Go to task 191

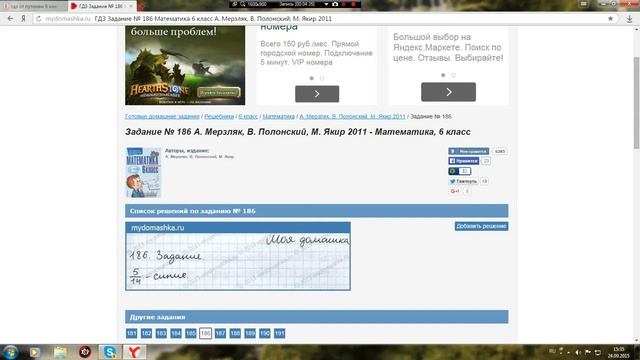[x=279, y=333]
